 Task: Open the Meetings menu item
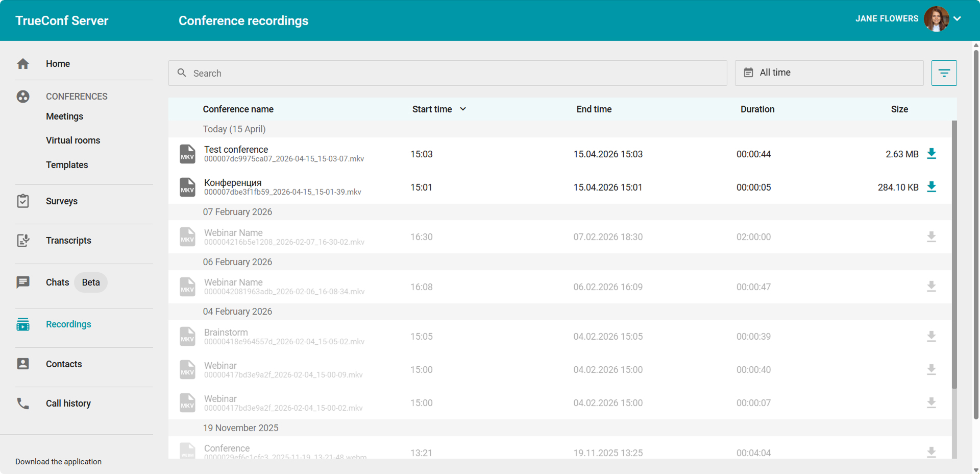[x=64, y=116]
